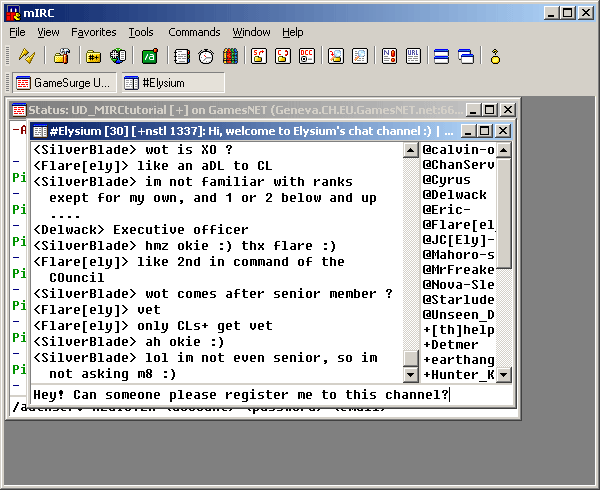Image resolution: width=600 pixels, height=490 pixels.
Task: Click the Cascade Windows icon
Action: (x=466, y=56)
